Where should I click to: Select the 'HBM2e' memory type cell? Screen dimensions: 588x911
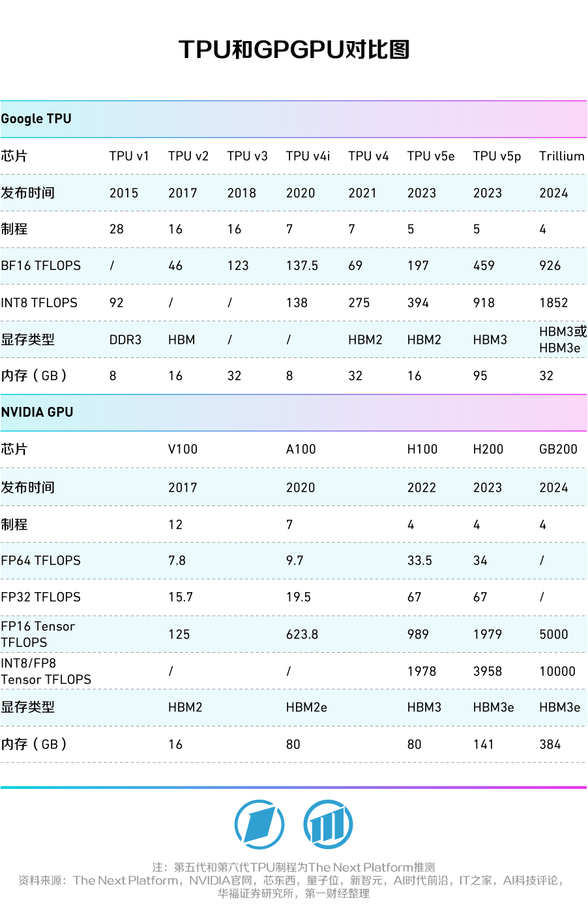click(306, 707)
